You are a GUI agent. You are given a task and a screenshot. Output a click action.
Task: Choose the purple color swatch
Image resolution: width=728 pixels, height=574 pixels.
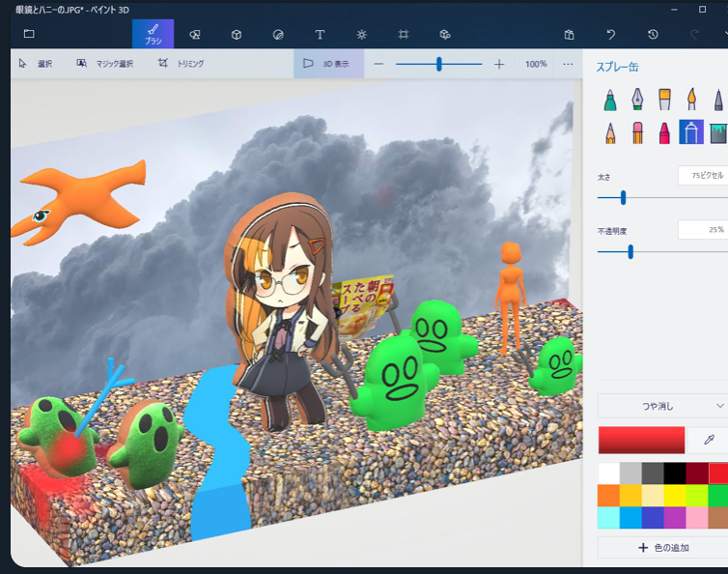[x=675, y=517]
